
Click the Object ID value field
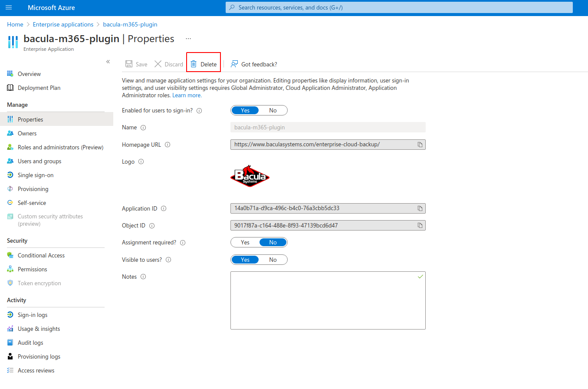click(x=328, y=225)
